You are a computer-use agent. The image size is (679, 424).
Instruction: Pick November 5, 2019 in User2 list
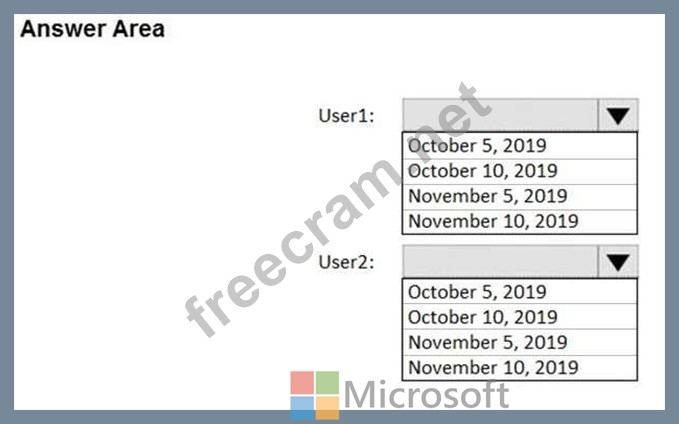[x=520, y=343]
